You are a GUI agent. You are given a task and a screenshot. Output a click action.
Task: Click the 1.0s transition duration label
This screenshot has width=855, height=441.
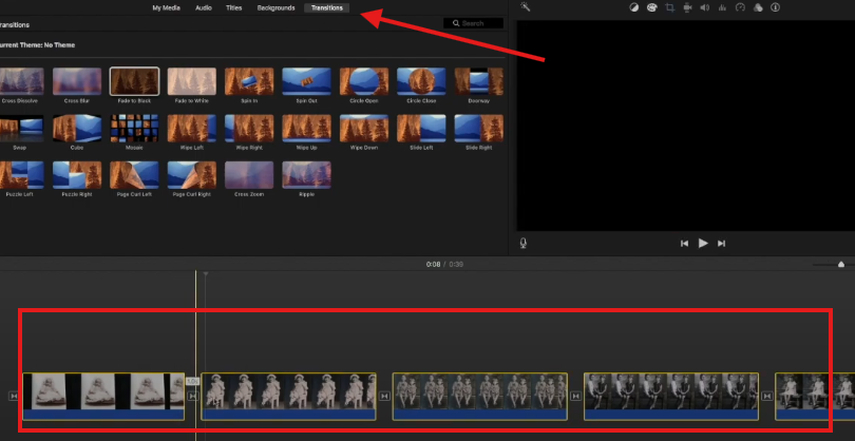point(192,382)
